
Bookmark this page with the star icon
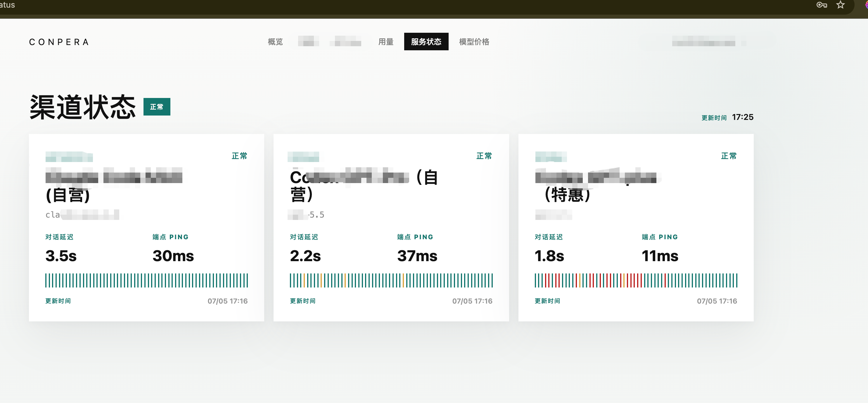click(840, 5)
